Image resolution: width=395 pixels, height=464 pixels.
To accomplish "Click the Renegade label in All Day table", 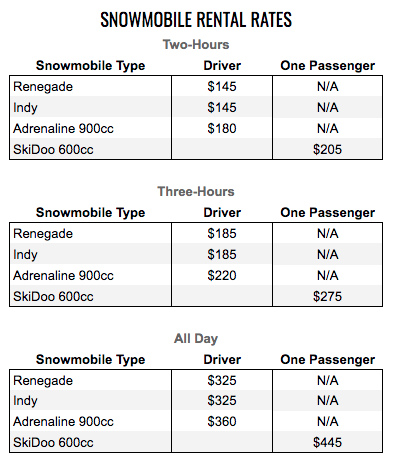I will tap(43, 381).
